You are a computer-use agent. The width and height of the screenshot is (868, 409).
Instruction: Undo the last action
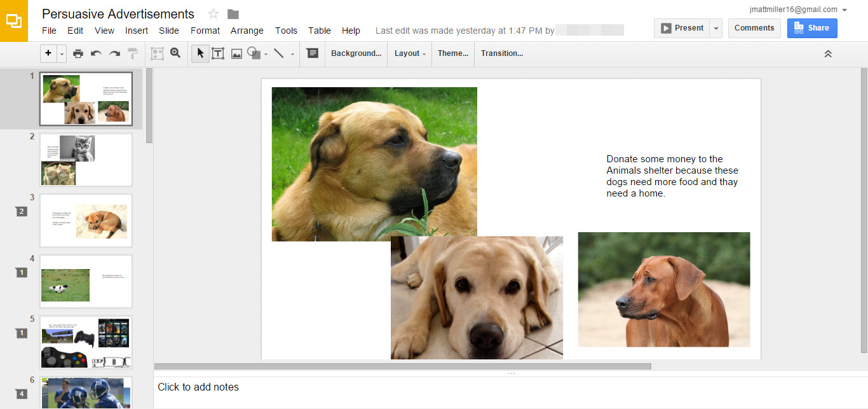pyautogui.click(x=96, y=53)
